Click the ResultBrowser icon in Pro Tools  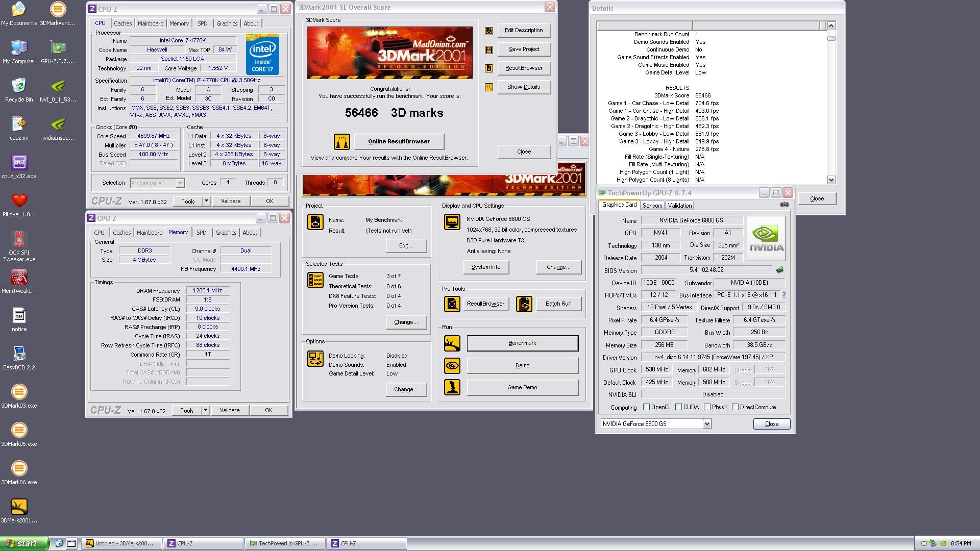tap(452, 304)
